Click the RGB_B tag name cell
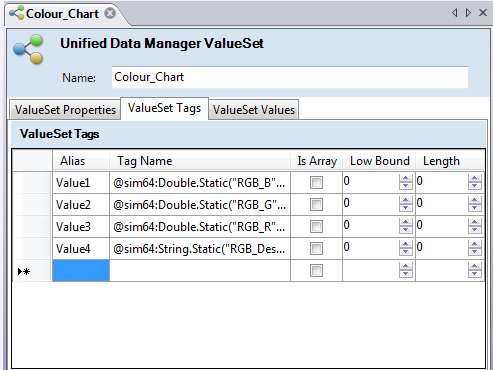This screenshot has height=370, width=493. pos(200,182)
